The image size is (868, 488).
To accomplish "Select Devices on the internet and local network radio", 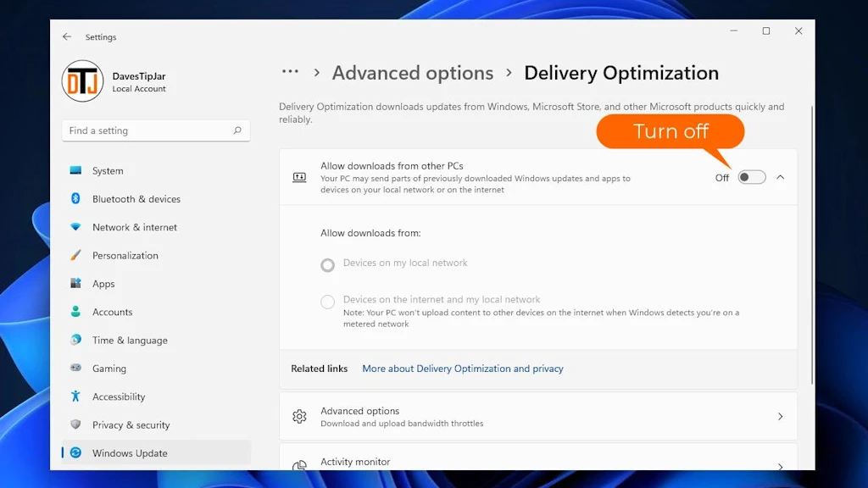I will coord(328,302).
